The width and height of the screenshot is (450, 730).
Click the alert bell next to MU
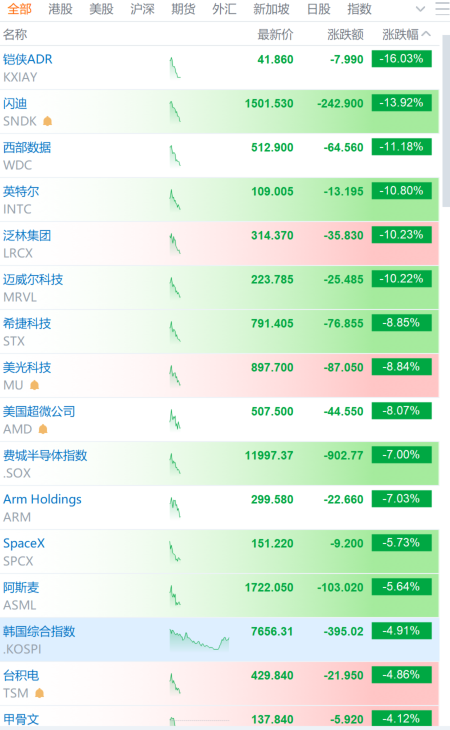[34, 385]
